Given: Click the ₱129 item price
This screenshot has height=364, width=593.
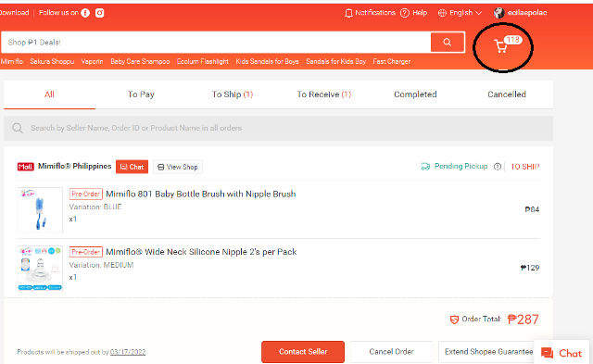Looking at the screenshot, I should 530,268.
